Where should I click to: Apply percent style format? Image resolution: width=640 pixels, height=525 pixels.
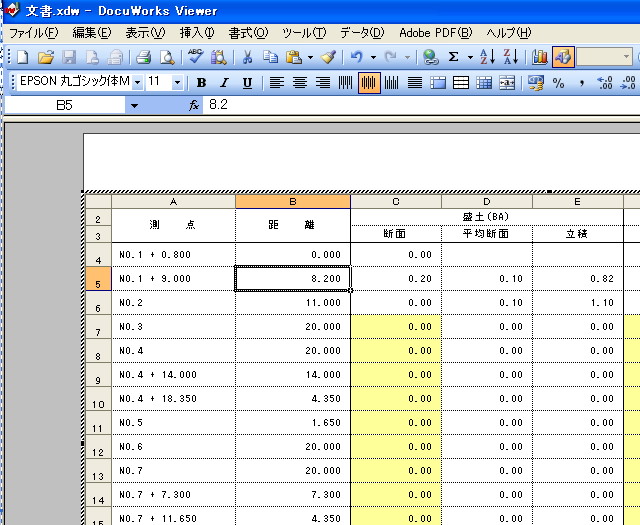[558, 83]
